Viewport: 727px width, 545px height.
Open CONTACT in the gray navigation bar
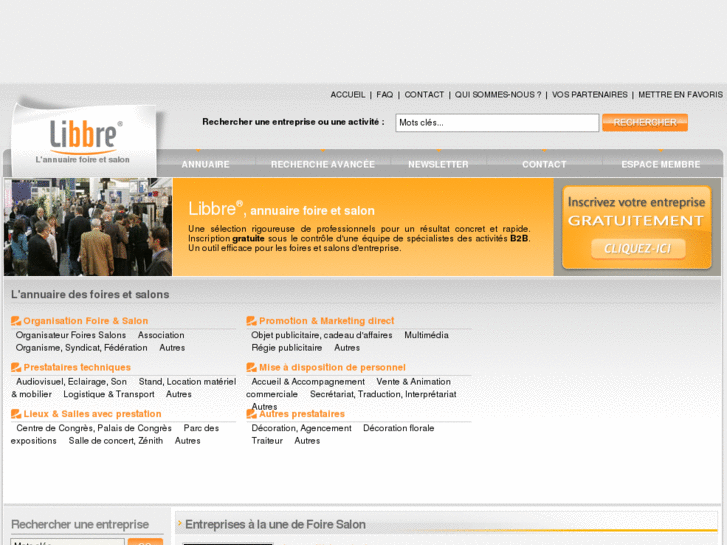[544, 164]
